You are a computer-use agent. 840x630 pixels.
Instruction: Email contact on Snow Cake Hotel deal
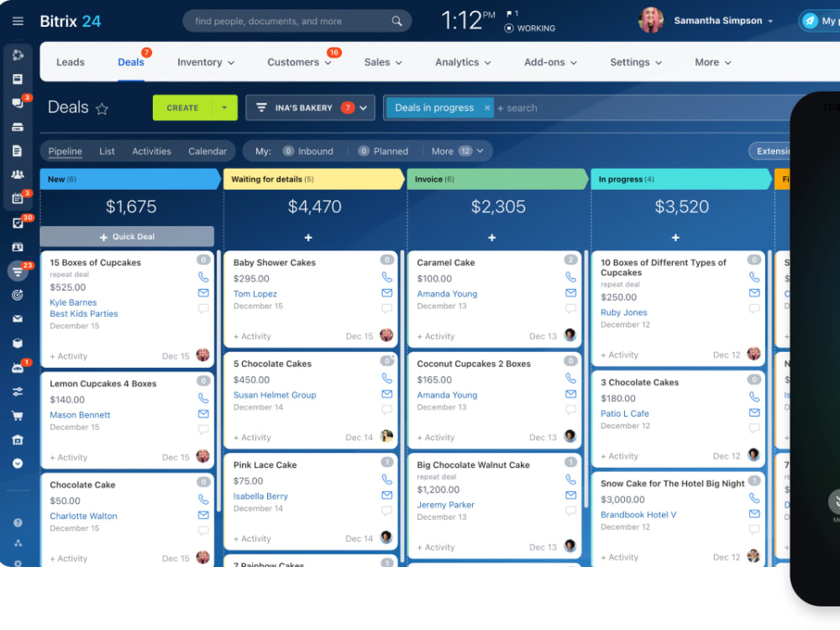tap(753, 513)
